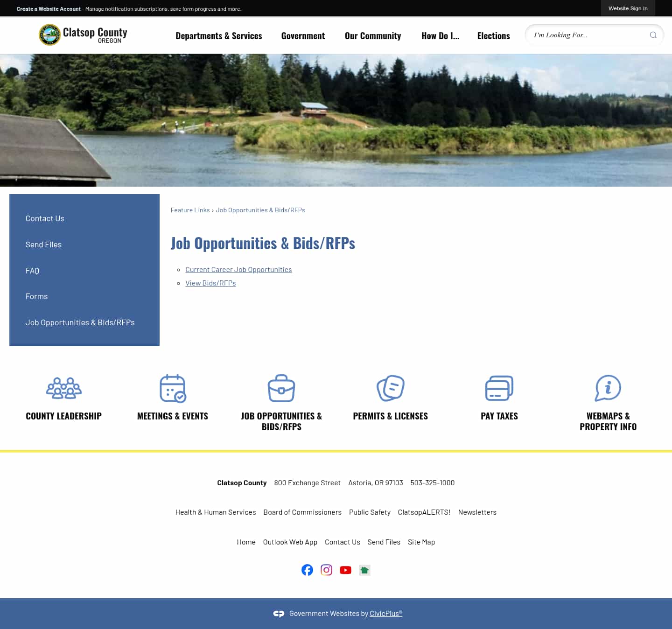Select Send Files in the sidebar

coord(43,245)
